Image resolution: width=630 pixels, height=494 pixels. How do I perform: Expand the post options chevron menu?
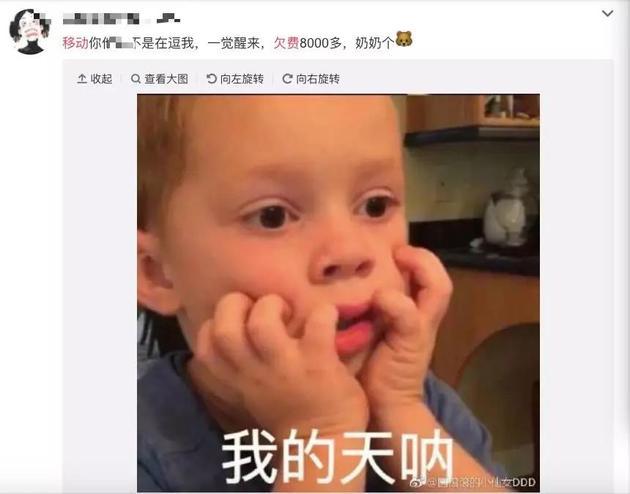pos(607,14)
